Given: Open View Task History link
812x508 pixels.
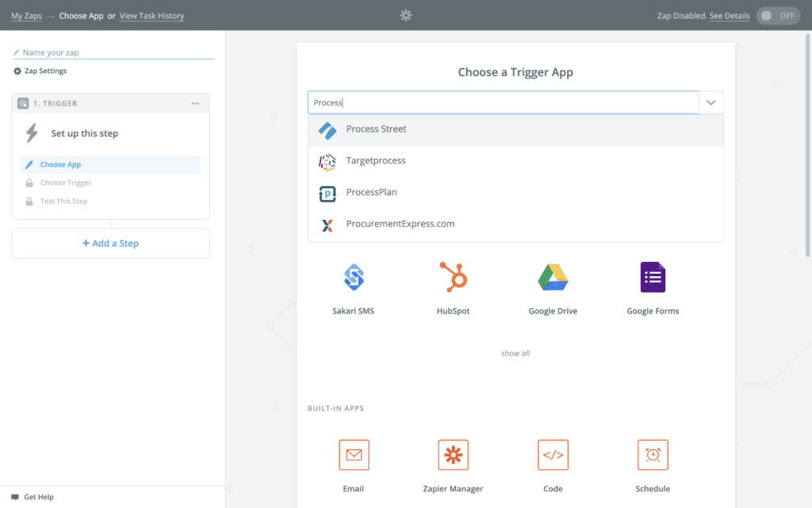Looking at the screenshot, I should [x=151, y=16].
